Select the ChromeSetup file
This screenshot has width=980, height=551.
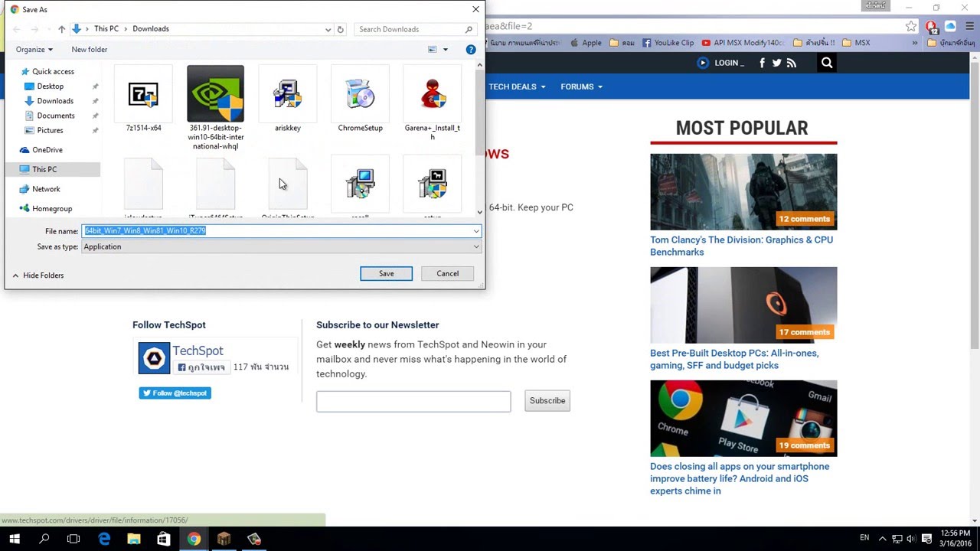[360, 95]
